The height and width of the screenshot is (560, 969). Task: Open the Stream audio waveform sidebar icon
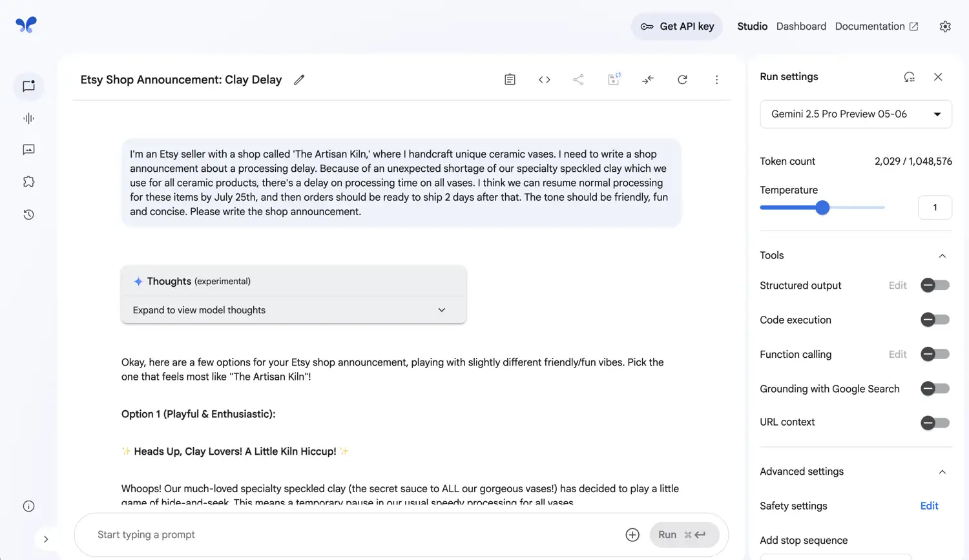click(x=28, y=118)
